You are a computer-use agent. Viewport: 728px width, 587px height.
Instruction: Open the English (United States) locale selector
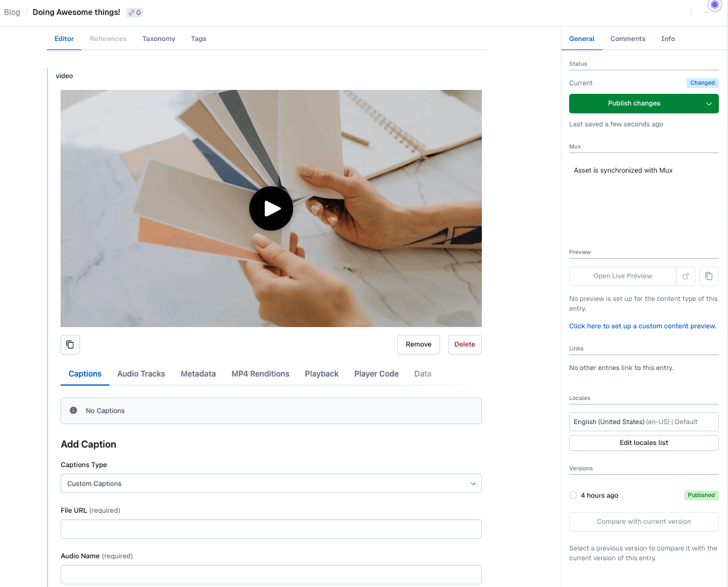643,422
